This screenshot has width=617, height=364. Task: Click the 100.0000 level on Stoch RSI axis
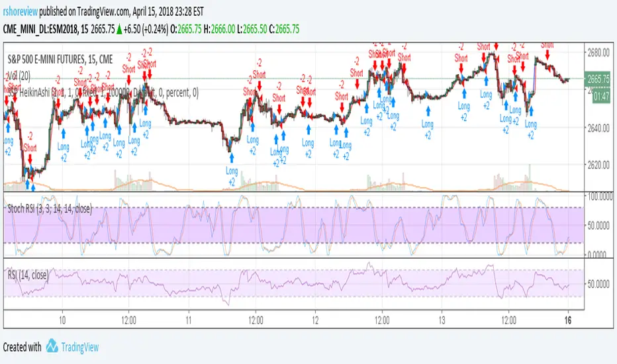point(600,196)
